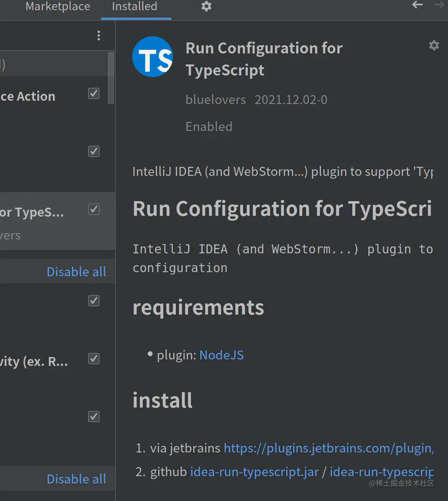Toggle the checkbox below the first Disable all link
448x501 pixels.
[x=94, y=301]
